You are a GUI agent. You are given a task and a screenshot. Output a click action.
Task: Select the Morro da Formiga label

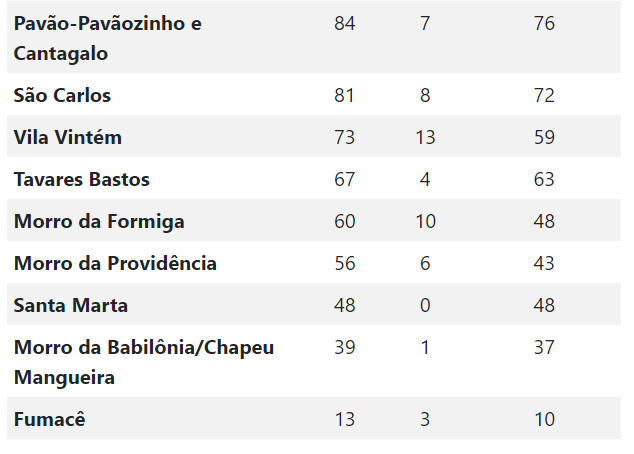(x=99, y=222)
